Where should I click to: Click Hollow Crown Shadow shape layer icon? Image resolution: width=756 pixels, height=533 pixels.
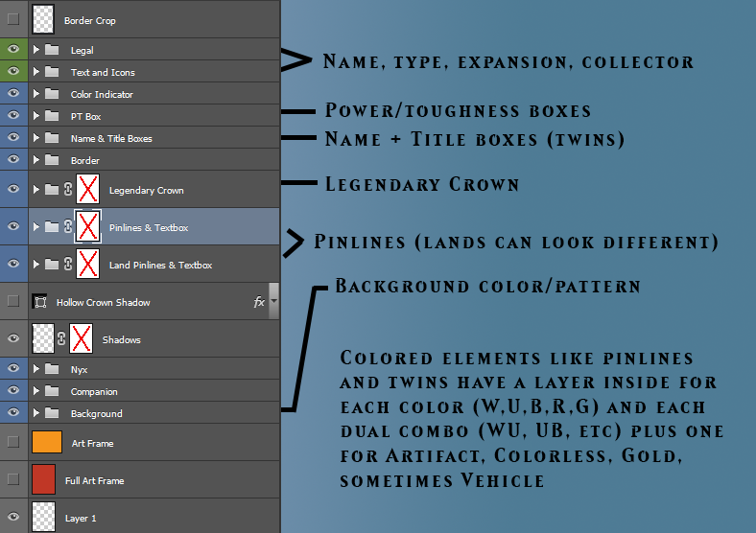point(40,302)
